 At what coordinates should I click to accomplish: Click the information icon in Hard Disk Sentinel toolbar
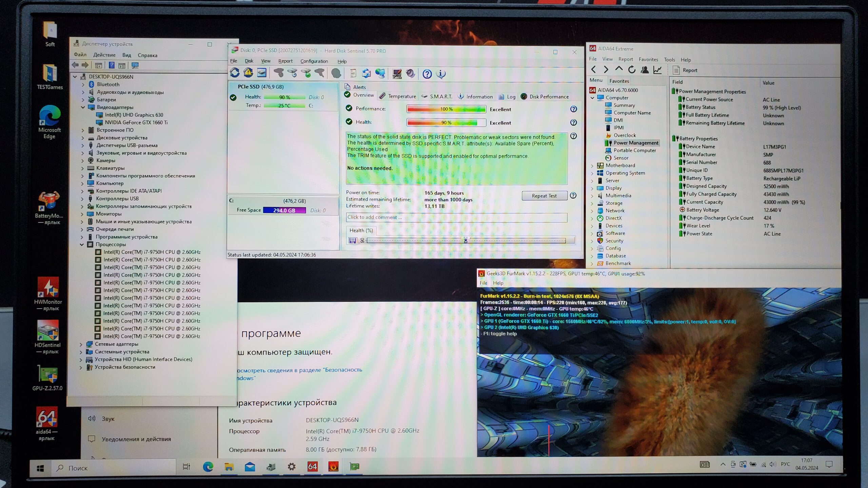coord(441,74)
